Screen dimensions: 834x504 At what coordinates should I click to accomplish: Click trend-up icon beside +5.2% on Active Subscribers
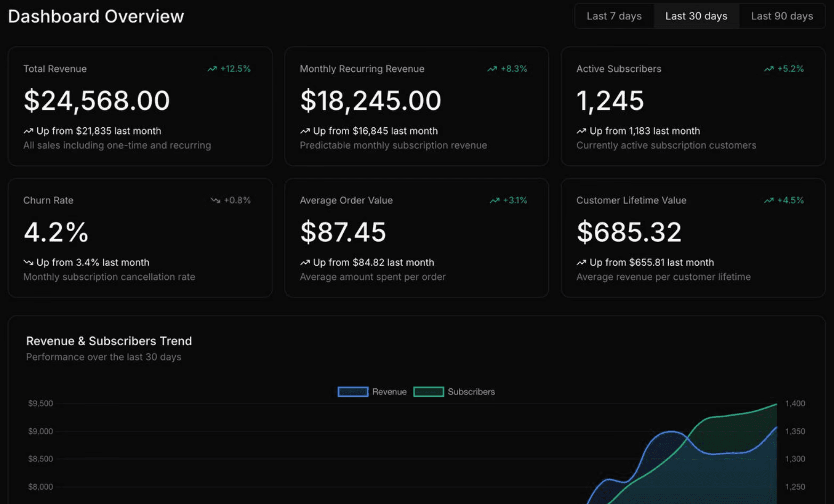tap(768, 69)
